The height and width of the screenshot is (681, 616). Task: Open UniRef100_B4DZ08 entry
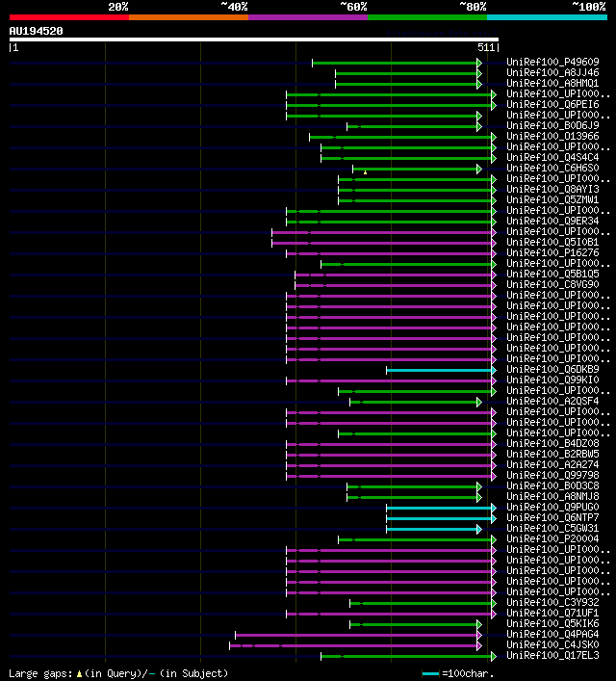(552, 443)
